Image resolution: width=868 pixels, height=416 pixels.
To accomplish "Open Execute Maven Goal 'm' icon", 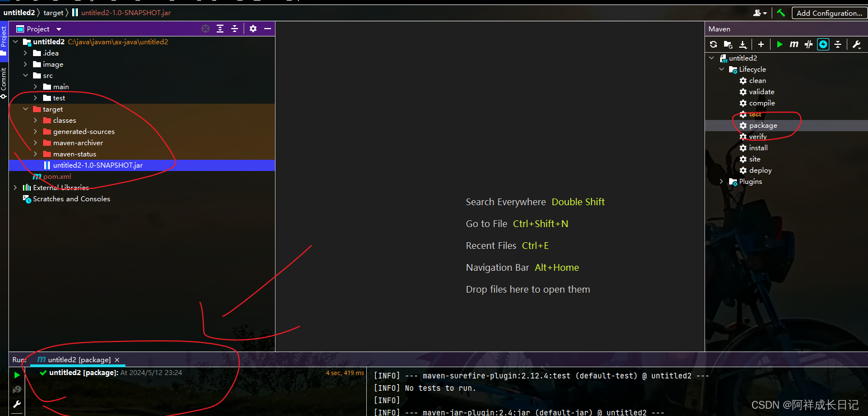I will click(794, 44).
